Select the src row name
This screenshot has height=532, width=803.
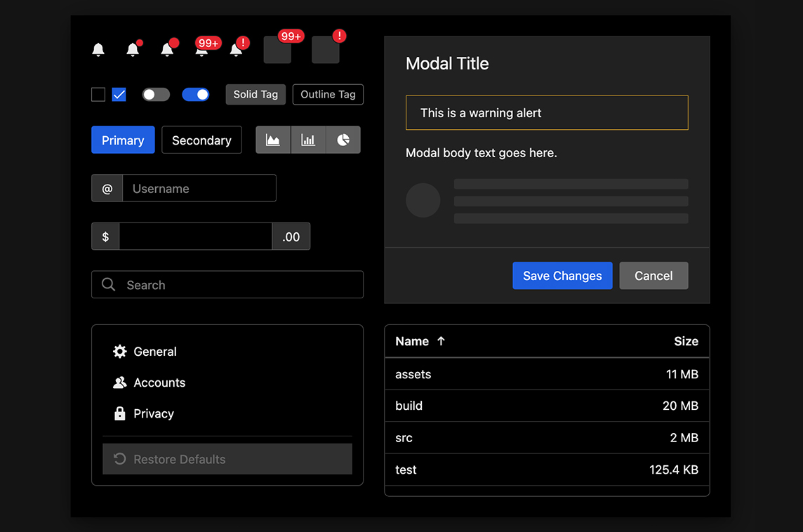coord(404,438)
